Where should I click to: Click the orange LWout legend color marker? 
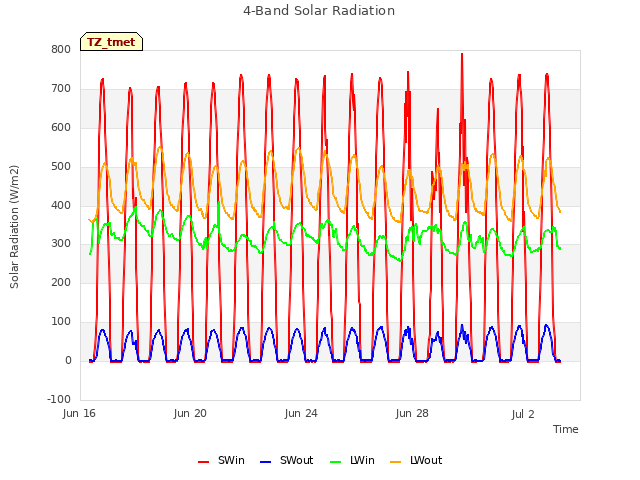coord(396,462)
